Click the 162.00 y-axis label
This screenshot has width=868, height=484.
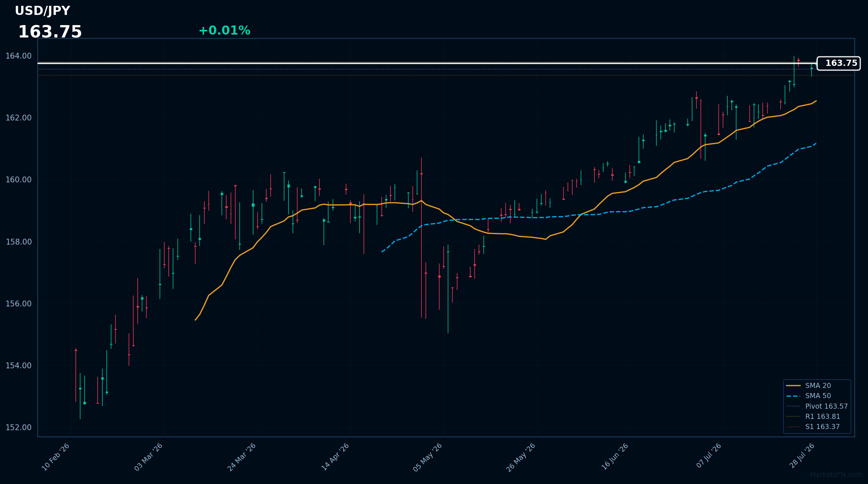pos(19,118)
